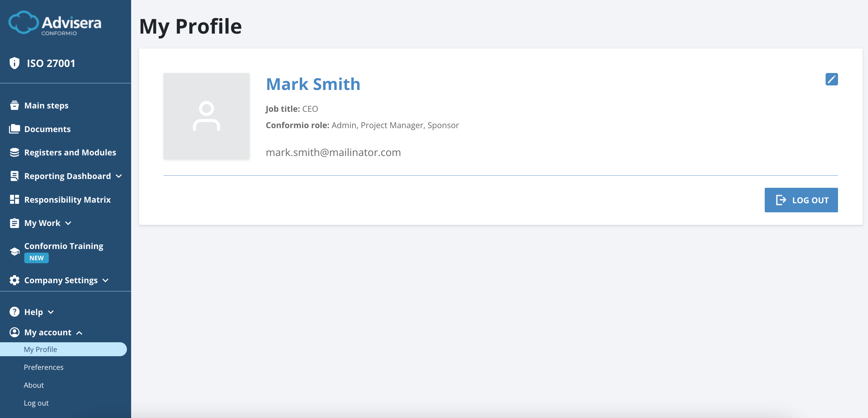
Task: Expand the Company Settings submenu
Action: (106, 280)
